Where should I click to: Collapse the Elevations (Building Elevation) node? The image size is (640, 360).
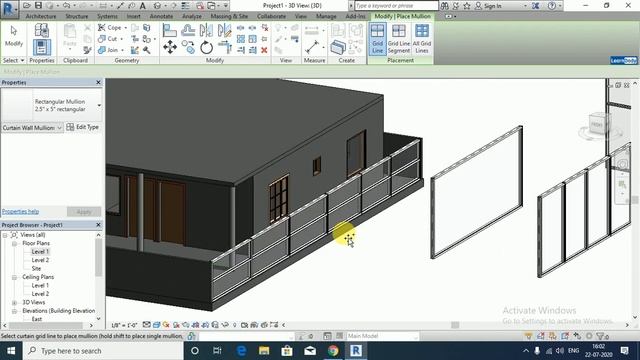[14, 311]
